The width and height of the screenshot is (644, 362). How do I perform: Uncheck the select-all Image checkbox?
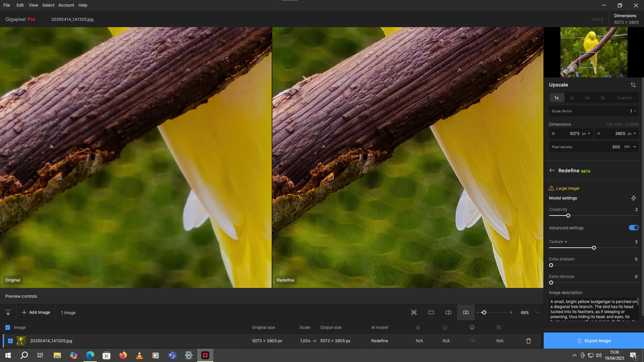(x=8, y=327)
